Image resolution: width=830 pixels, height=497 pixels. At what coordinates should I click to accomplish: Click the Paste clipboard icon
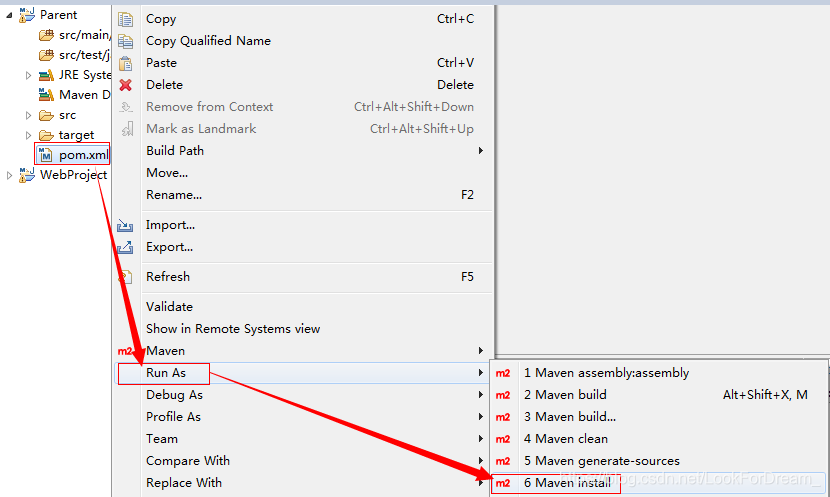(125, 64)
